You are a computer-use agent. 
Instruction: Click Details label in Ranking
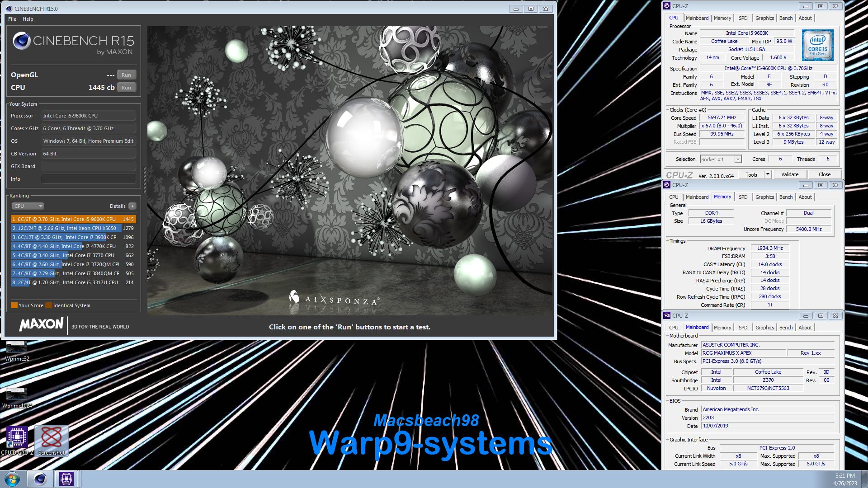(x=118, y=206)
